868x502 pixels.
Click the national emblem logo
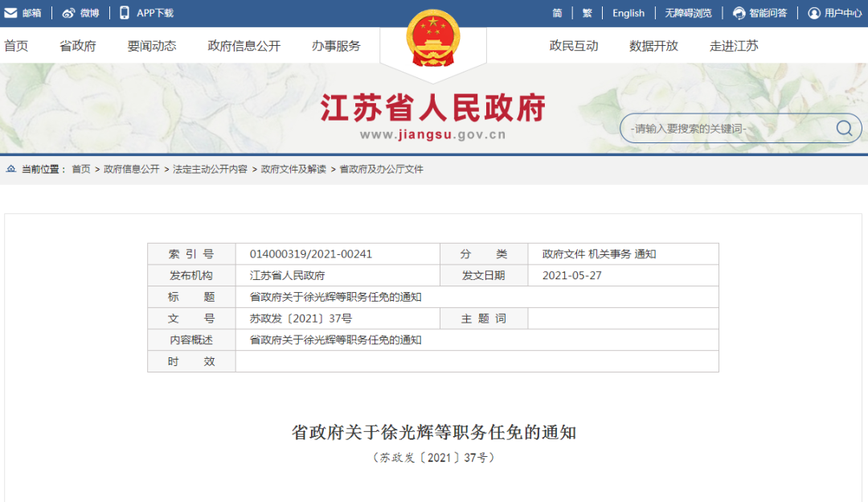433,39
